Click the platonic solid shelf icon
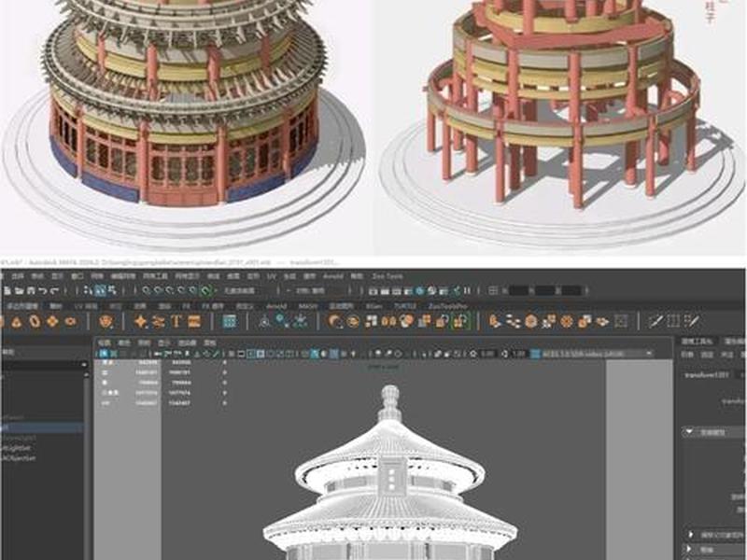 coord(106,322)
